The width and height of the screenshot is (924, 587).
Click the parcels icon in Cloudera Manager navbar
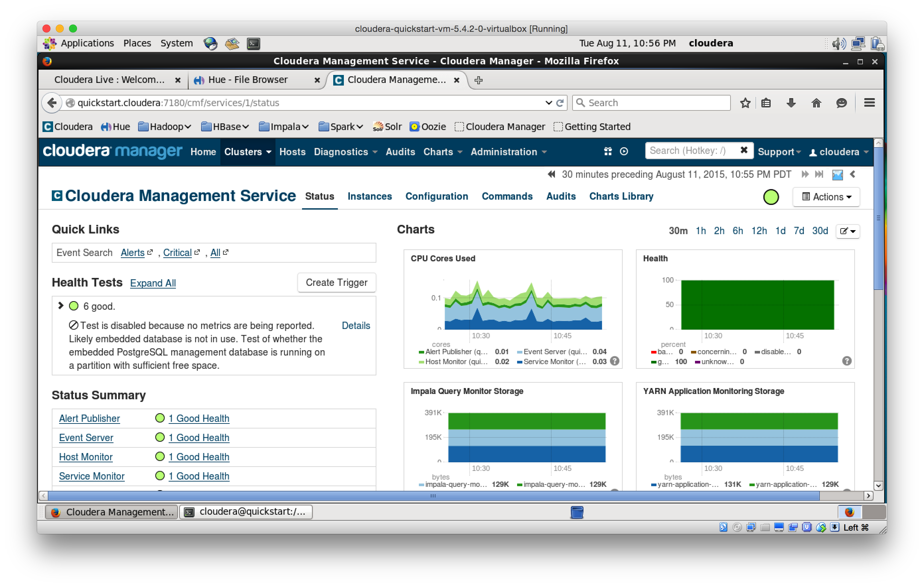coord(608,152)
